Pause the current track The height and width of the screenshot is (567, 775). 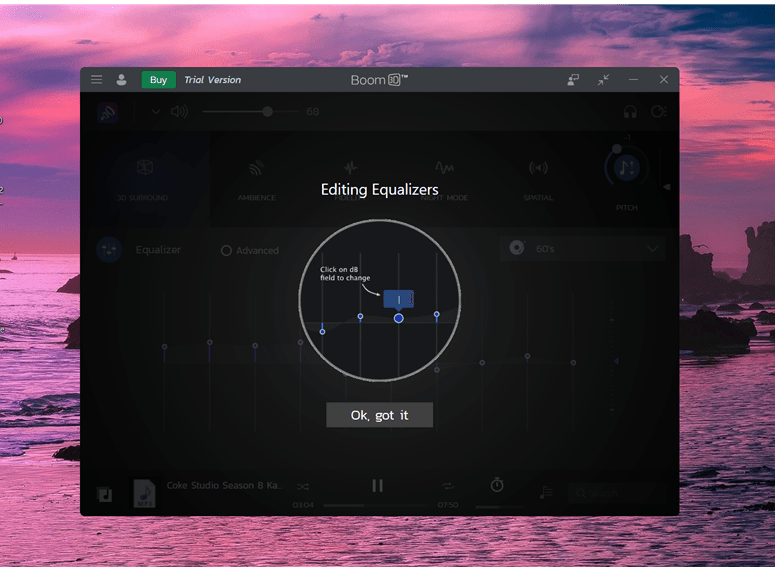pyautogui.click(x=378, y=486)
